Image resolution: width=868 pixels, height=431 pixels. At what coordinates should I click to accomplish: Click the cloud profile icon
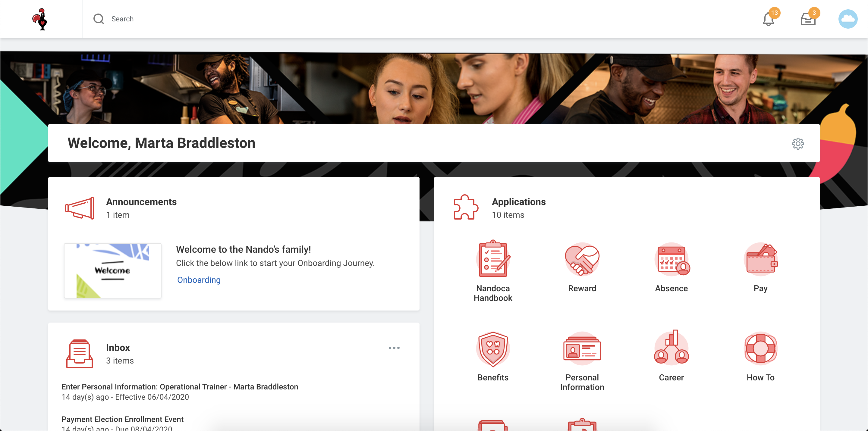848,19
